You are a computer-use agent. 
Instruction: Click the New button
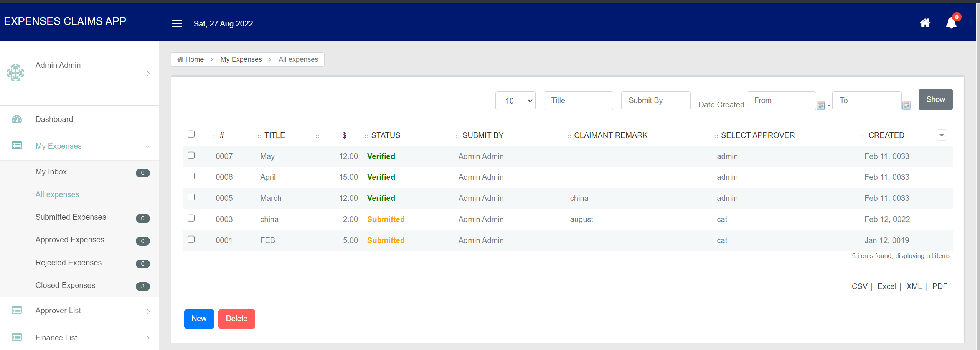tap(199, 319)
